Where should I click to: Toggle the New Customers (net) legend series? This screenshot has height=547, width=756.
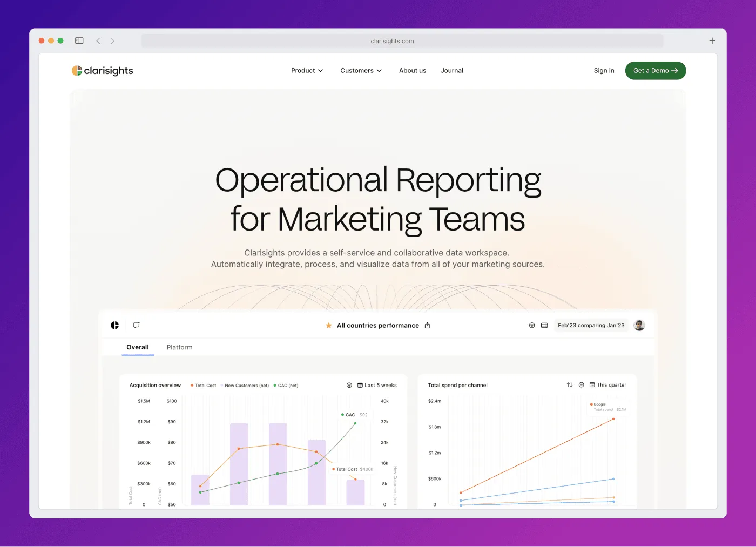[x=245, y=386]
